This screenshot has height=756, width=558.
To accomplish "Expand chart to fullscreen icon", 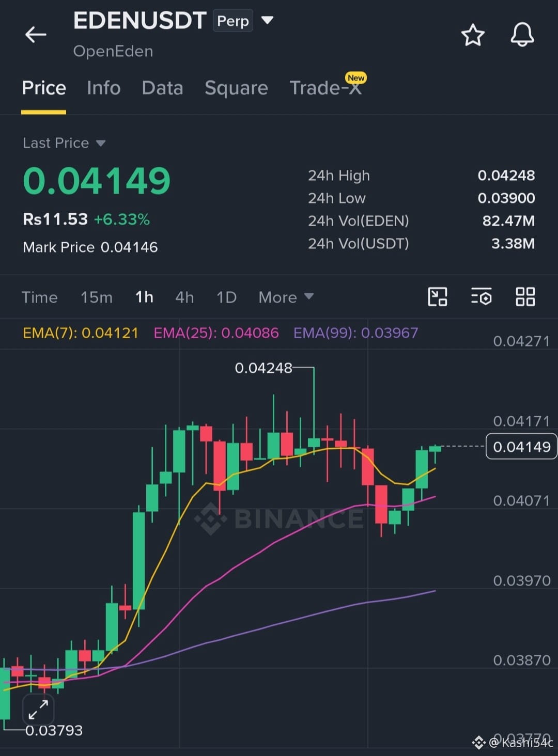I will click(x=38, y=710).
